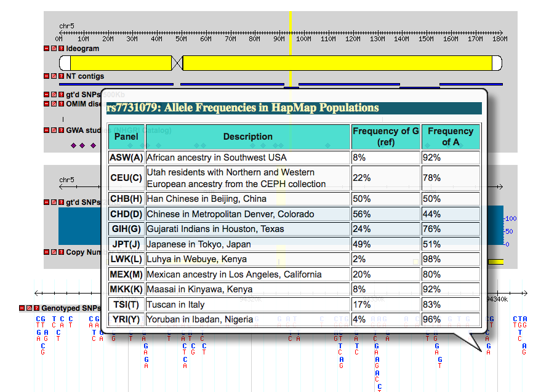The width and height of the screenshot is (541, 392).
Task: Collapse the OMIM disease track
Action: tap(47, 103)
